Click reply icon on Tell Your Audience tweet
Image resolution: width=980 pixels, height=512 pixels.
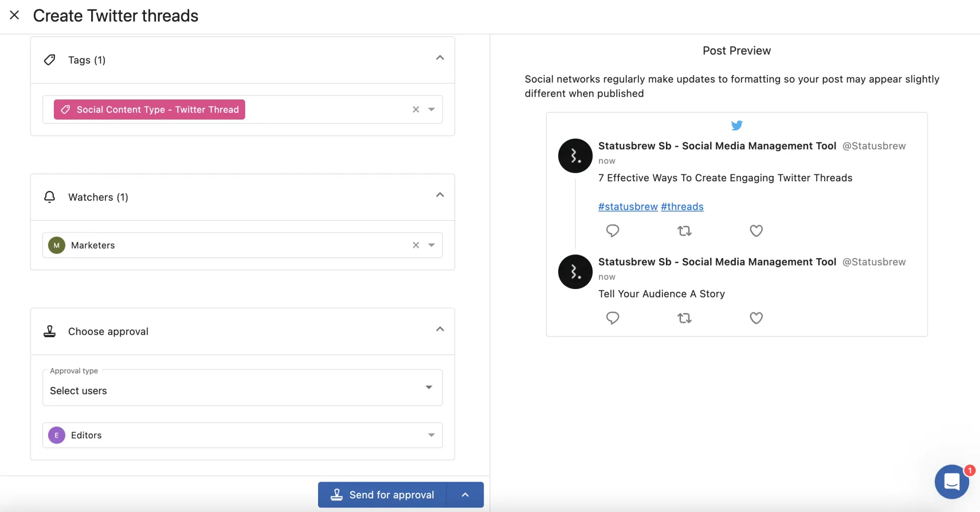tap(612, 318)
